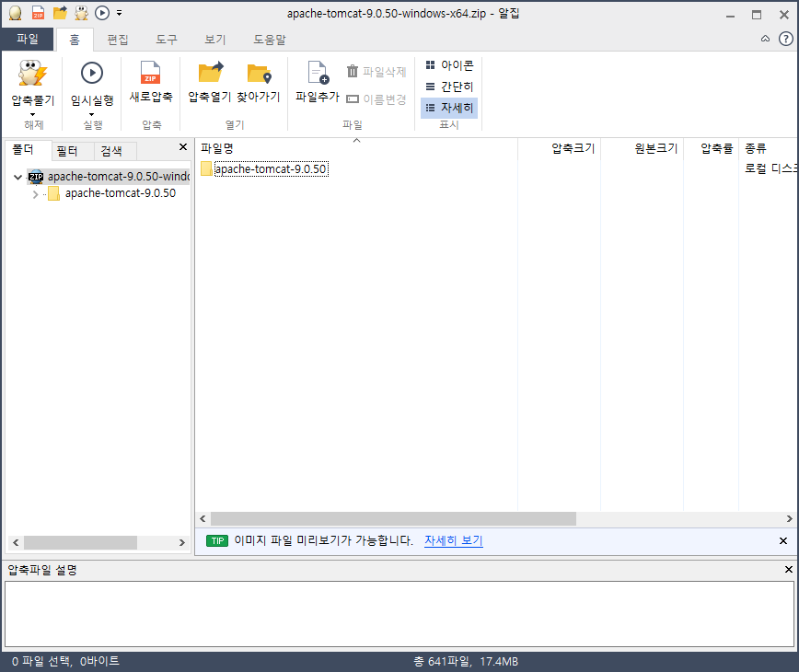This screenshot has height=672, width=799.
Task: Click the 자세히 보기 tip link
Action: (454, 540)
